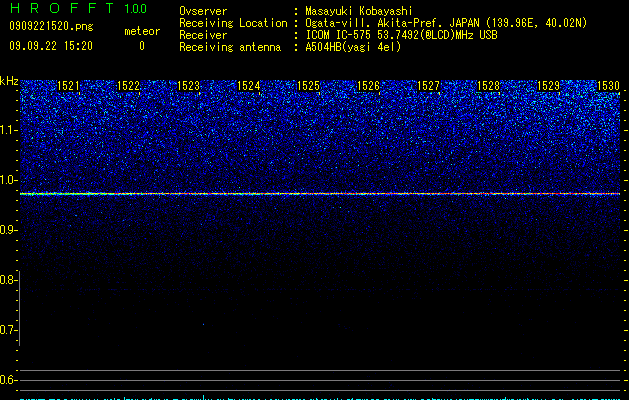
Task: Click the HROFFT title text
Action: click(x=63, y=8)
